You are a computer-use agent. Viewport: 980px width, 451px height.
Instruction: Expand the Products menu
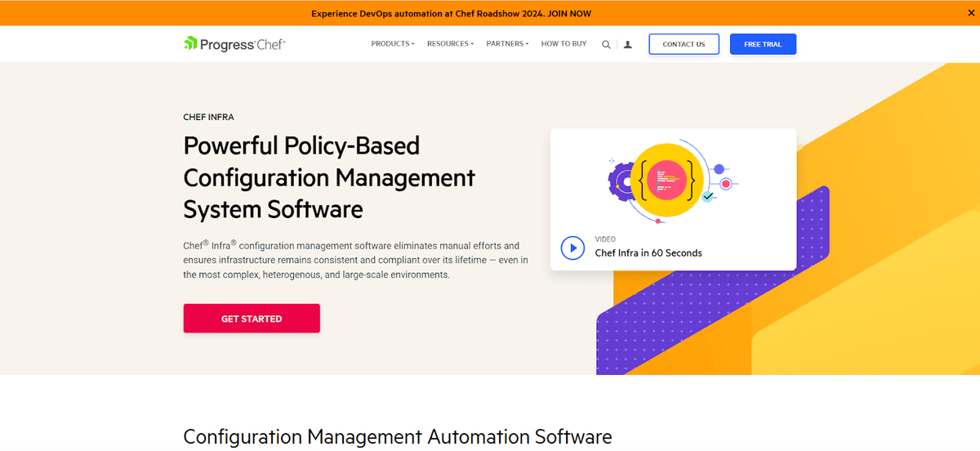coord(393,44)
